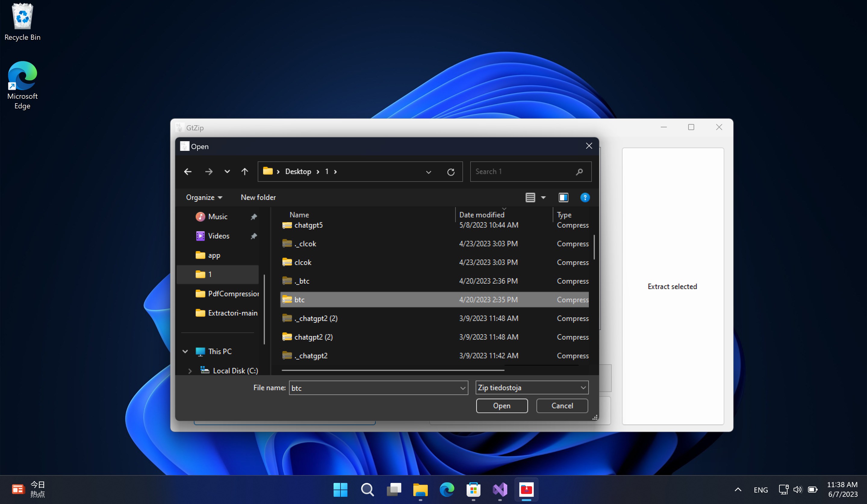
Task: Refresh the folder listing
Action: point(451,172)
